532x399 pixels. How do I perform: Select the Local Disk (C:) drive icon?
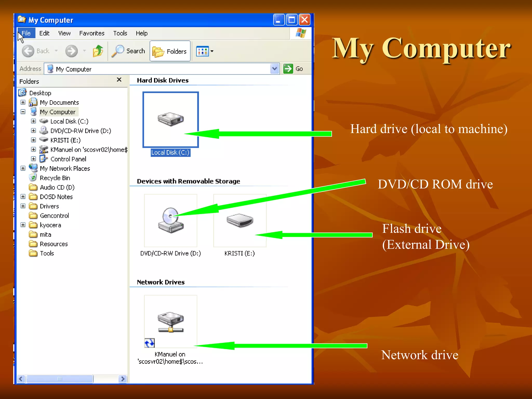(171, 120)
